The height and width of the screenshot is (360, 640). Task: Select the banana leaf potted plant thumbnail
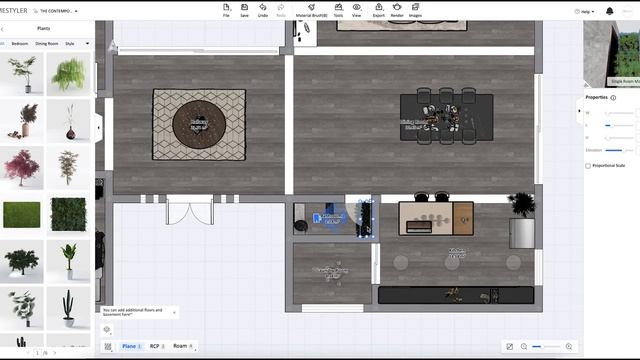(69, 262)
